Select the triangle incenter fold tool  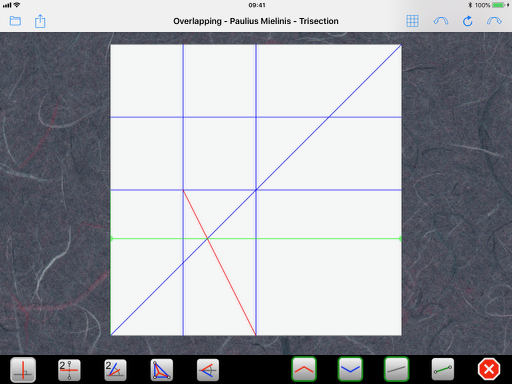pos(162,370)
